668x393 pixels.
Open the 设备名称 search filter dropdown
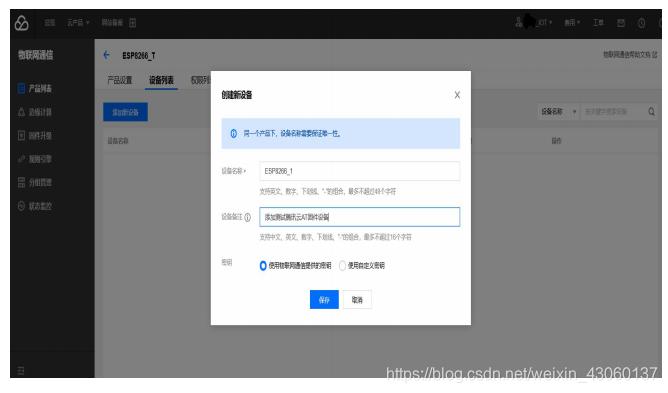[x=559, y=112]
